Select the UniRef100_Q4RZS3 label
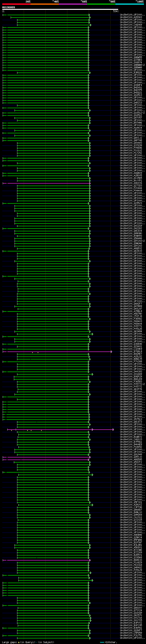The width and height of the screenshot is (146, 644). (x=131, y=103)
